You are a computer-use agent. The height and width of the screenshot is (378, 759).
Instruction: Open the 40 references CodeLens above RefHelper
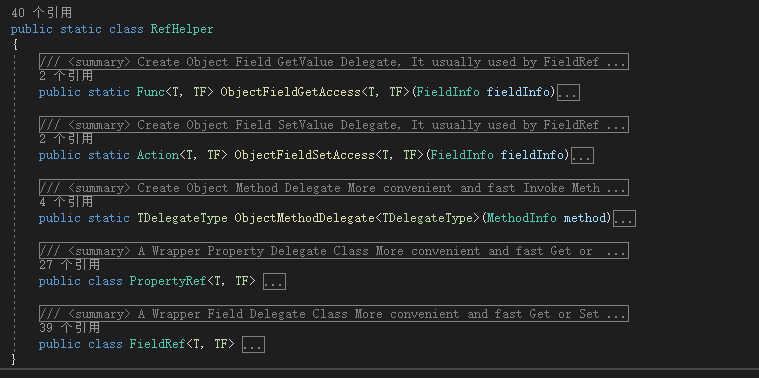42,13
